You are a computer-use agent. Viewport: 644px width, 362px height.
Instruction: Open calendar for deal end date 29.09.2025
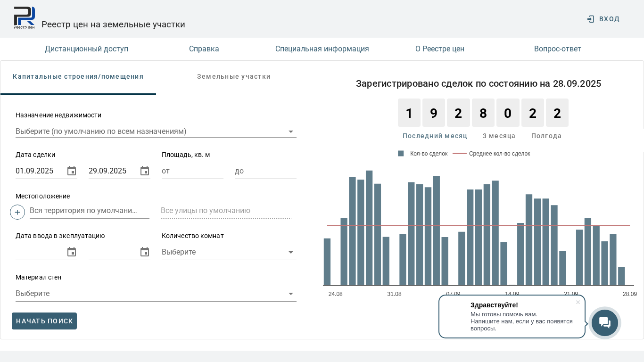pos(145,171)
